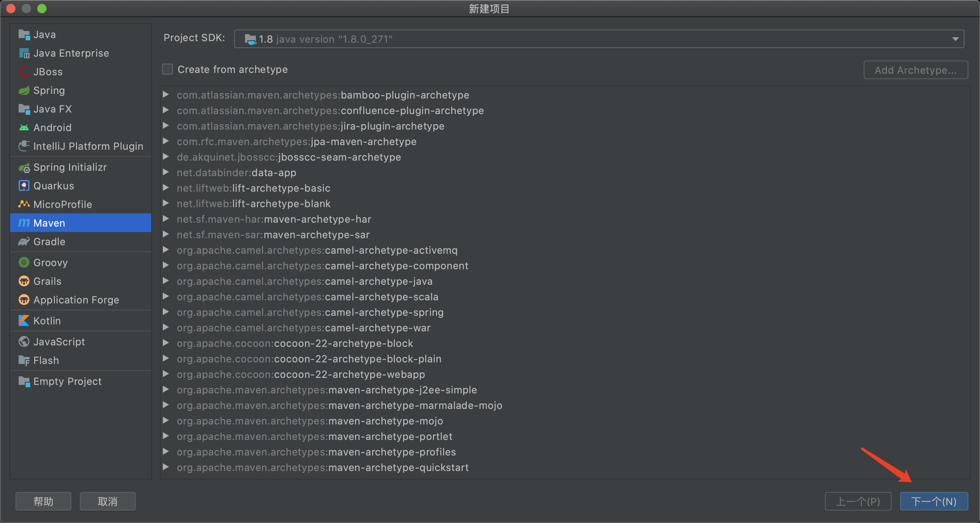This screenshot has height=523, width=980.
Task: Click the 上一个(P) previous button
Action: 858,501
